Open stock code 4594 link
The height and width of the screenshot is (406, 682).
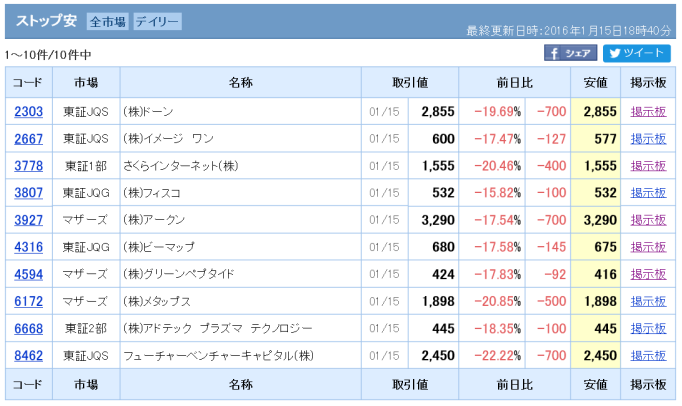pyautogui.click(x=29, y=273)
